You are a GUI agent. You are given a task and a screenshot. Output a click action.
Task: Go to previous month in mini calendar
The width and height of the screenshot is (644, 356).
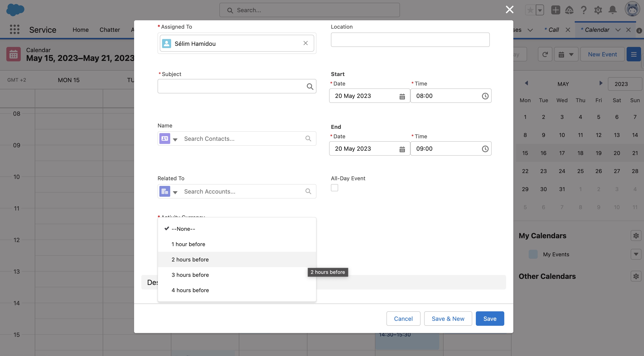(x=526, y=83)
